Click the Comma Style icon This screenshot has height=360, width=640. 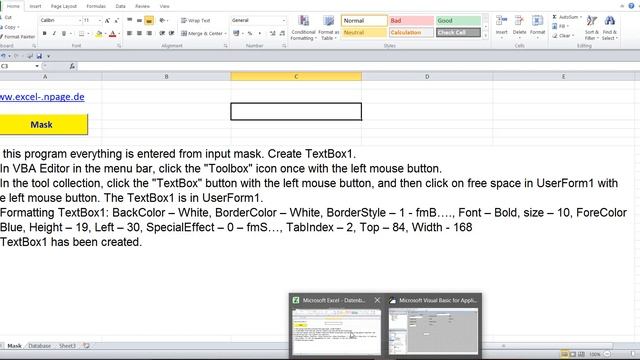click(x=260, y=33)
